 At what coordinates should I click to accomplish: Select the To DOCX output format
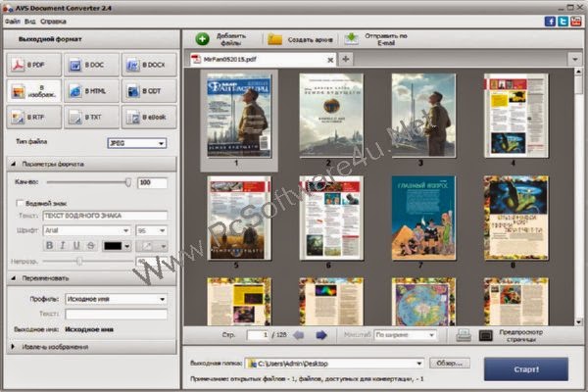click(x=149, y=65)
